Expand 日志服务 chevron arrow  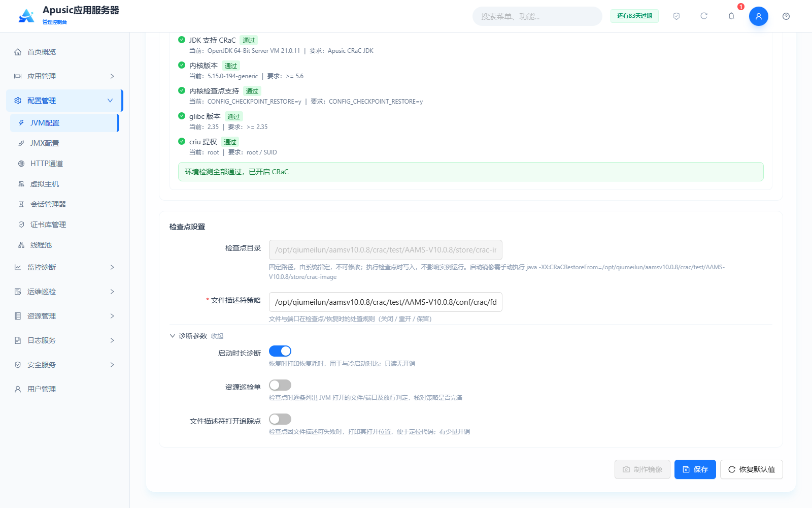click(x=112, y=340)
